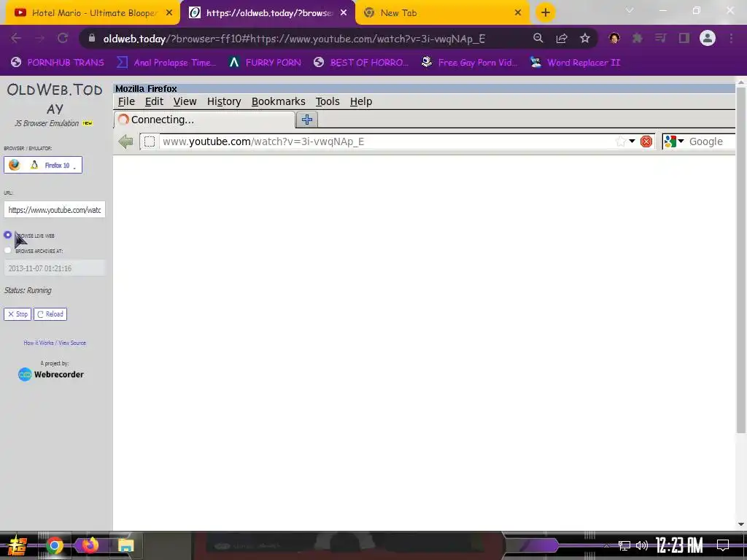
Task: Open File Explorer from the taskbar
Action: point(125,545)
